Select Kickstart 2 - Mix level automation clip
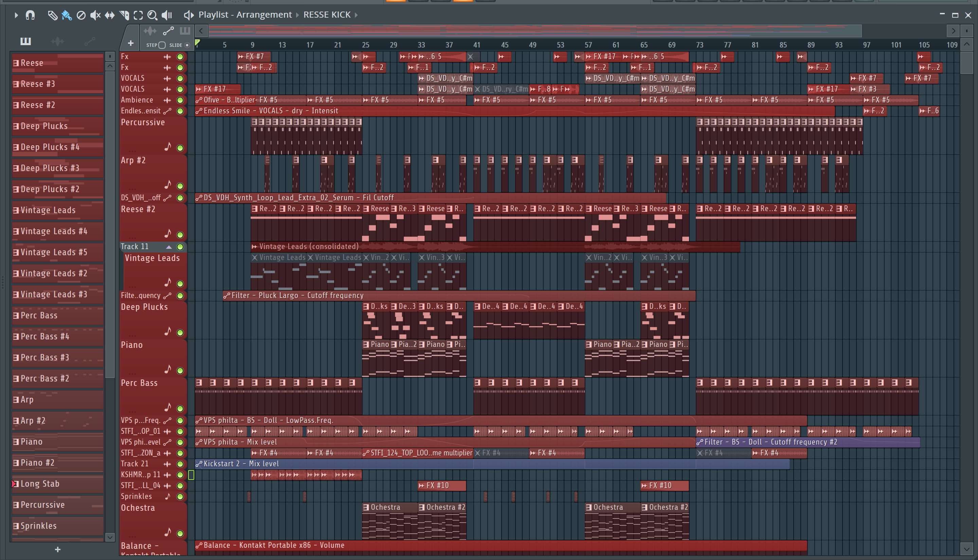Screen dimensions: 978x560 492,464
